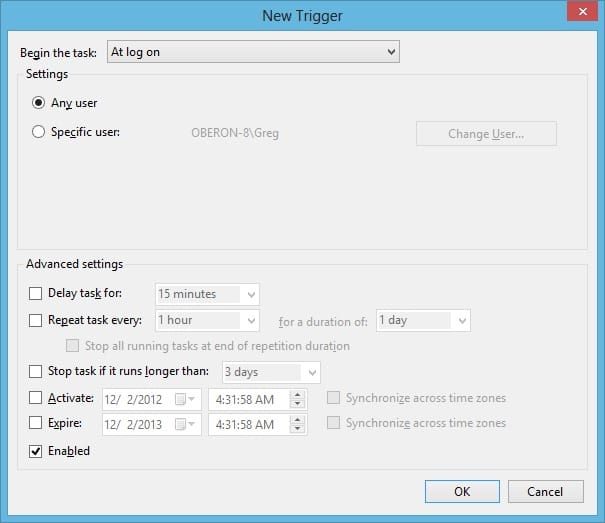This screenshot has width=605, height=523.
Task: Click the Activate time spinner arrows
Action: click(x=296, y=398)
